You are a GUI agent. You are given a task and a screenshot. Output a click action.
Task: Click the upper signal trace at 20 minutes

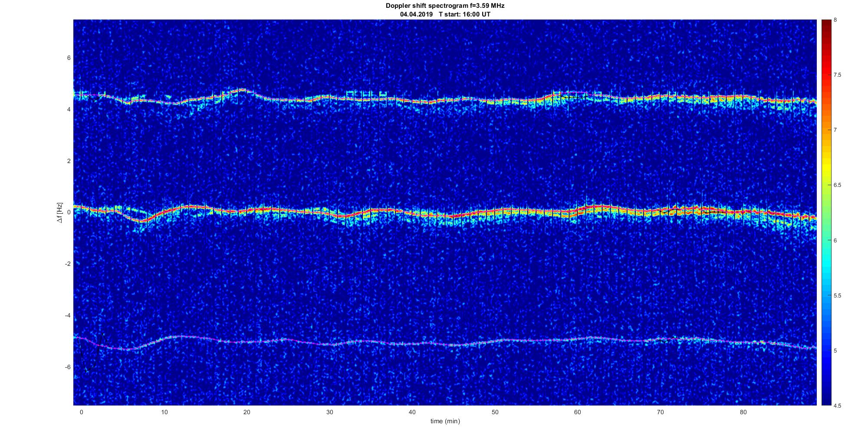pyautogui.click(x=247, y=91)
